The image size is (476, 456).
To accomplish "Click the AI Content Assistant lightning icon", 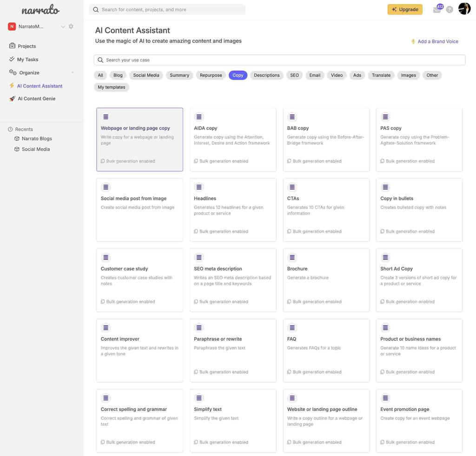I will (x=12, y=86).
